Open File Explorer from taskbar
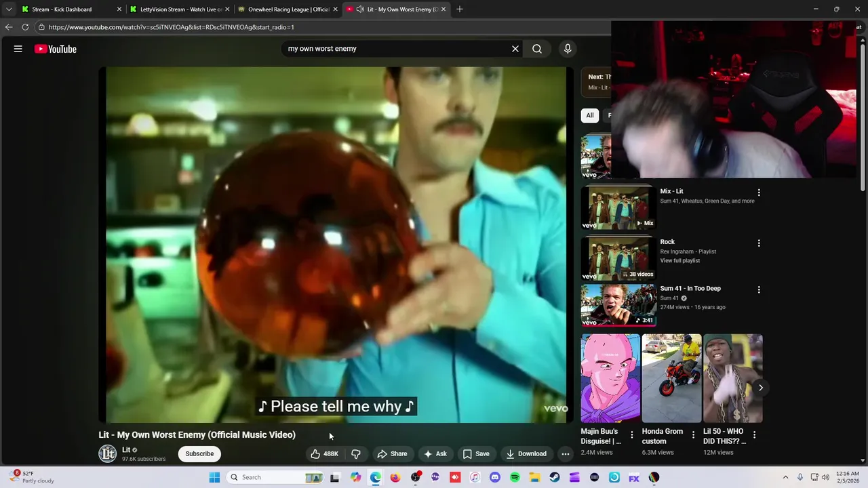Viewport: 868px width, 488px height. pos(535,477)
